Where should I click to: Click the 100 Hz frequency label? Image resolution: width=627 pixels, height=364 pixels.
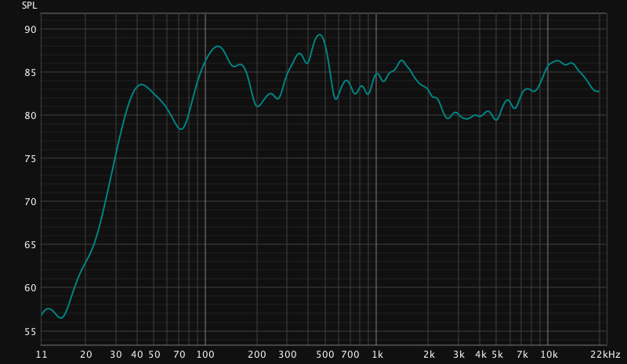click(205, 355)
